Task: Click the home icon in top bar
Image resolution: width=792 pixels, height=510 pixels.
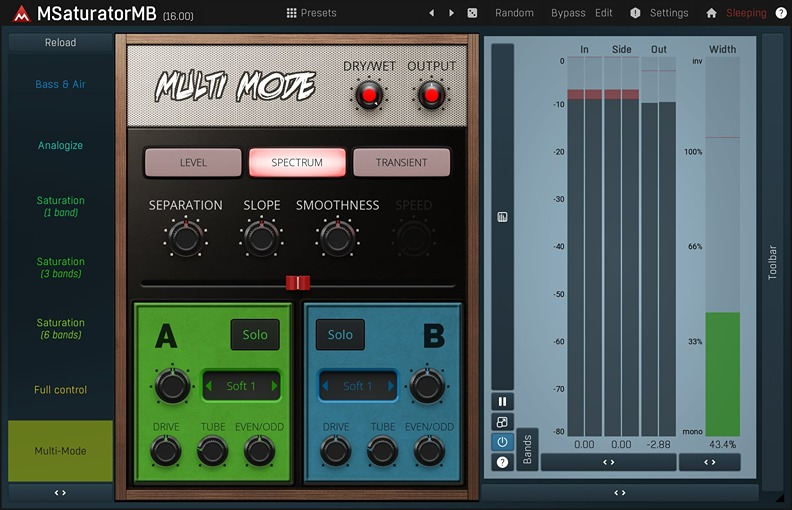Action: click(711, 13)
